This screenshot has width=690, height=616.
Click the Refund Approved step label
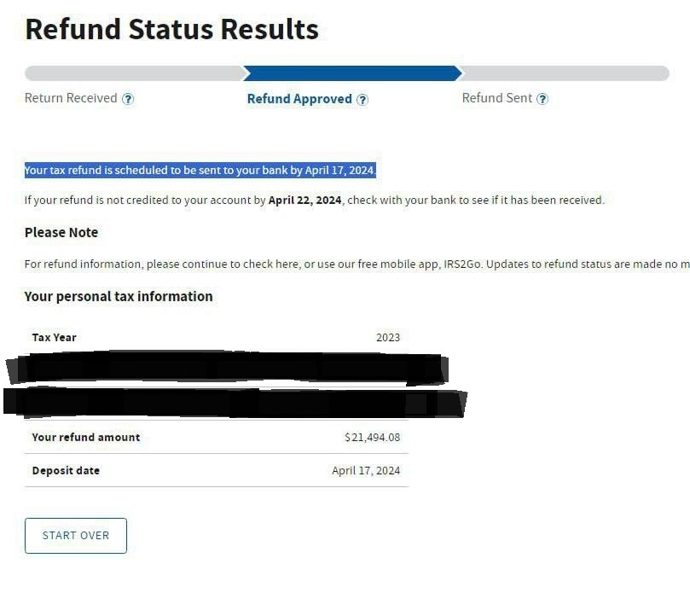click(299, 99)
